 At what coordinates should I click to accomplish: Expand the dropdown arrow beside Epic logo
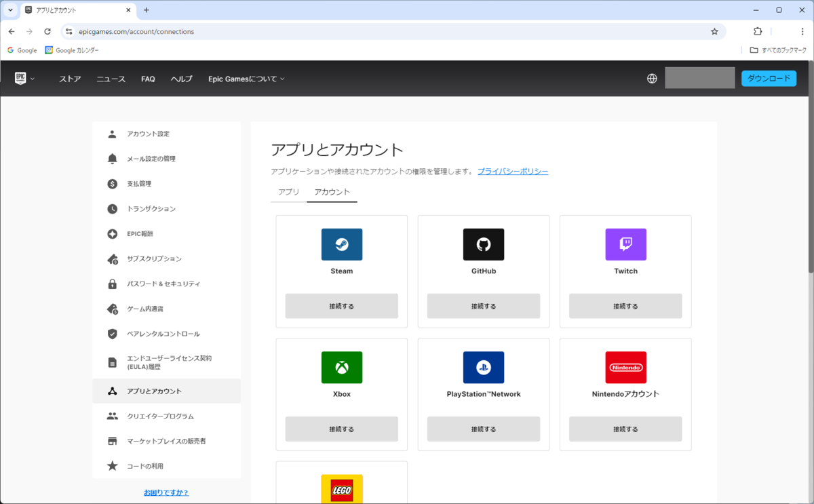(x=33, y=79)
